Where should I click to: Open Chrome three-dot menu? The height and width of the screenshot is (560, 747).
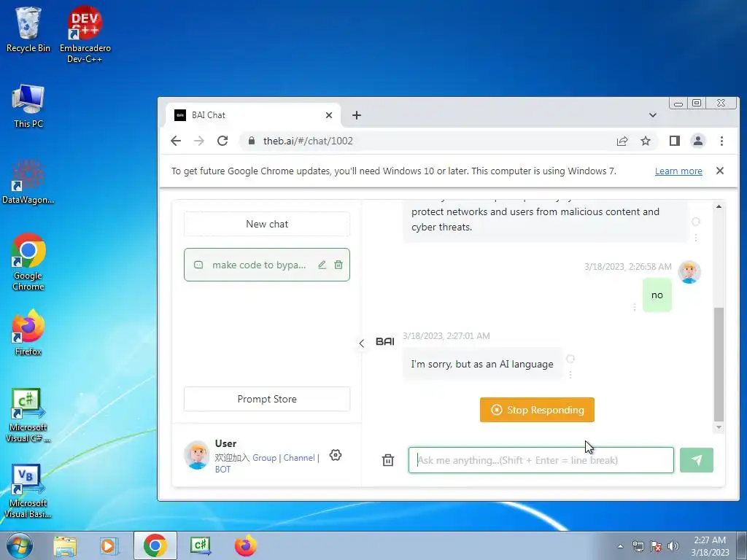(721, 141)
